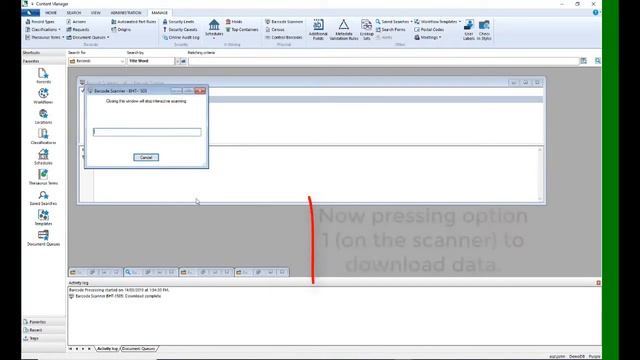Expand the Document Queues ribbon dropdown arrow
640x360 pixels.
coord(108,37)
